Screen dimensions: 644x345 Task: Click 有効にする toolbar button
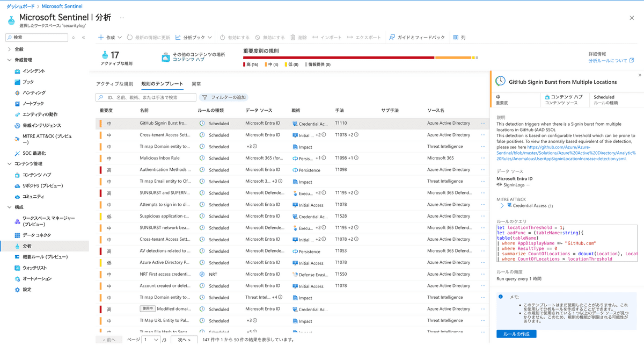235,38
